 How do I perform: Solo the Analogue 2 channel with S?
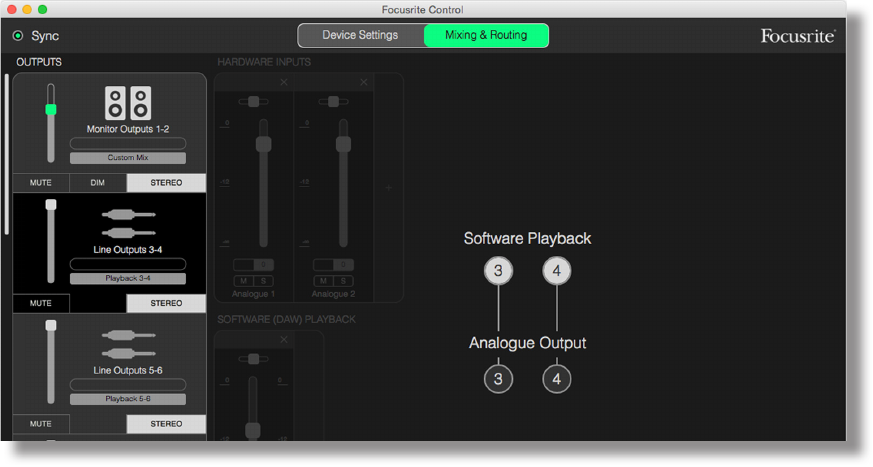click(x=344, y=281)
